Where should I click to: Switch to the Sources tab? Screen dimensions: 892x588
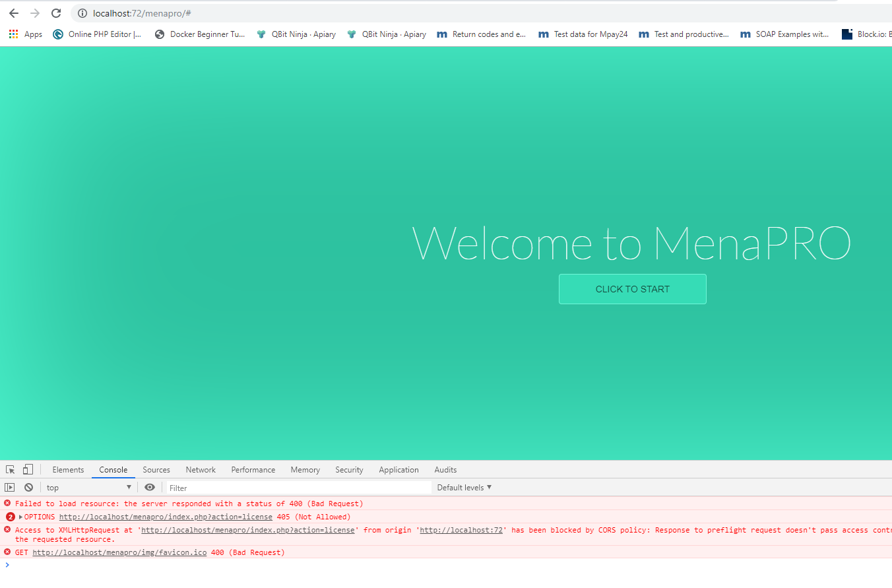[156, 470]
